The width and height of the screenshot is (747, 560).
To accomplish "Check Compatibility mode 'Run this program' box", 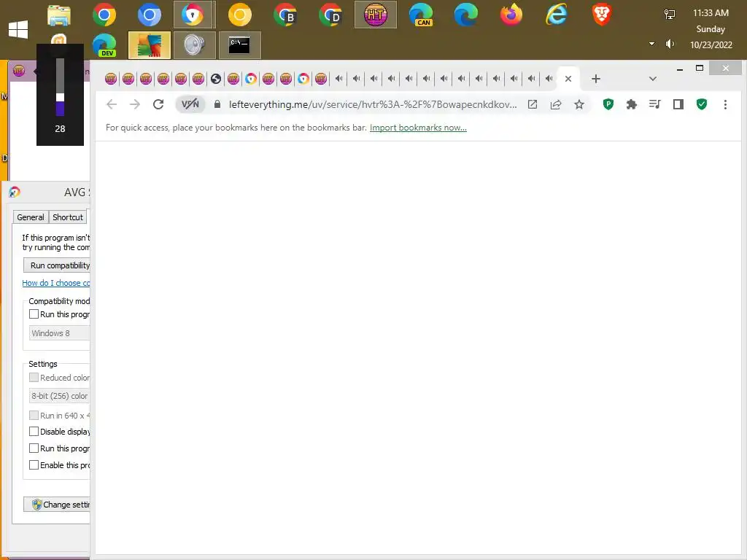I will point(34,314).
